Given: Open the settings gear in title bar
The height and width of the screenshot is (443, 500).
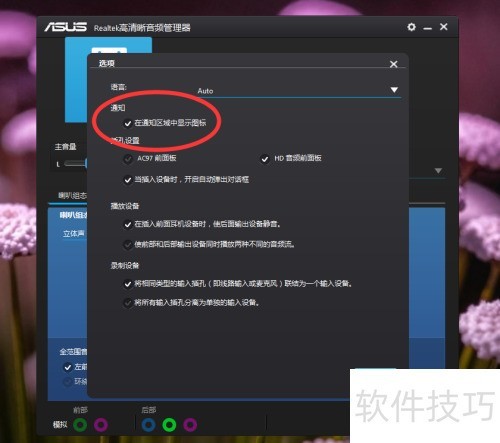Looking at the screenshot, I should pyautogui.click(x=411, y=27).
